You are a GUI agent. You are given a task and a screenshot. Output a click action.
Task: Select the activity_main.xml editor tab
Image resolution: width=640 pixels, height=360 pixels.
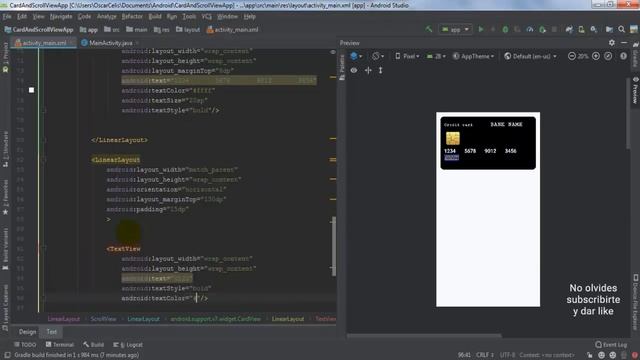[x=44, y=43]
